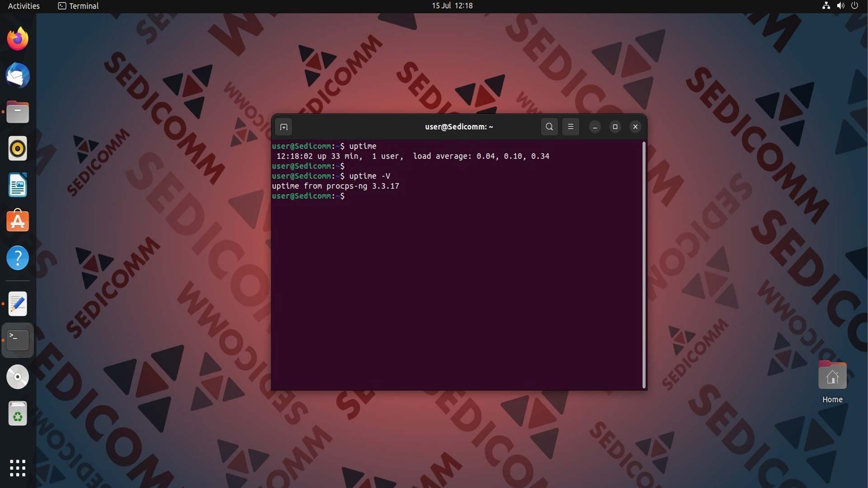Viewport: 868px width, 488px height.
Task: Open the Home folder on the desktop
Action: [832, 382]
